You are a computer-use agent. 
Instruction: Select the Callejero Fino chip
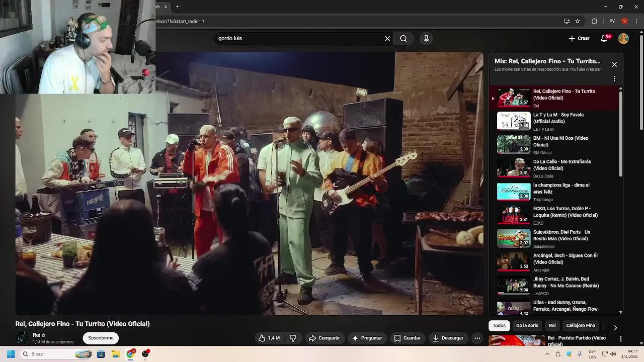pyautogui.click(x=581, y=326)
